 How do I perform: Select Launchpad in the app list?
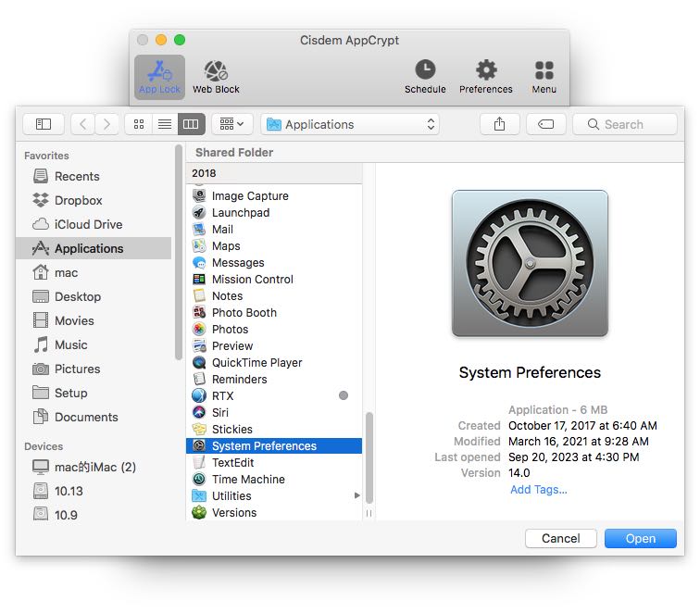tap(274, 213)
